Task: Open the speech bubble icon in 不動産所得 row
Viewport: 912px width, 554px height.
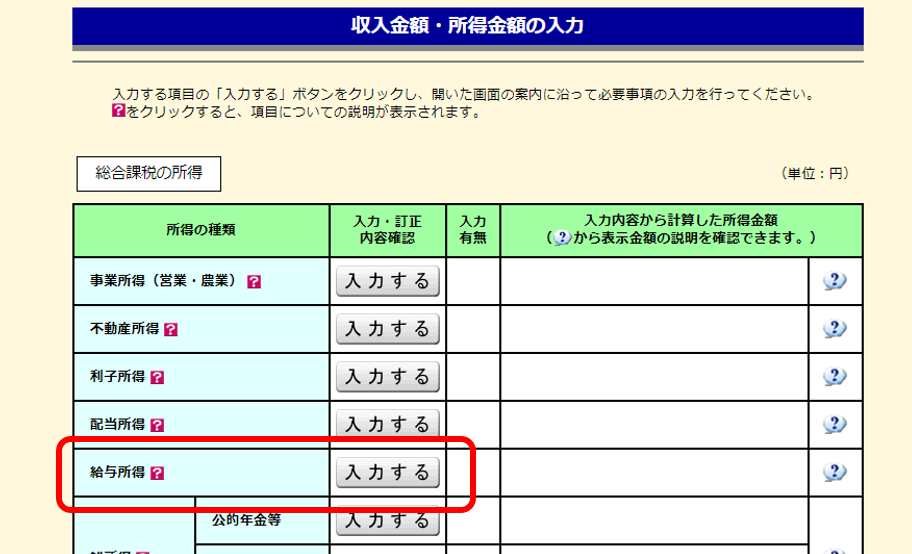Action: (835, 329)
